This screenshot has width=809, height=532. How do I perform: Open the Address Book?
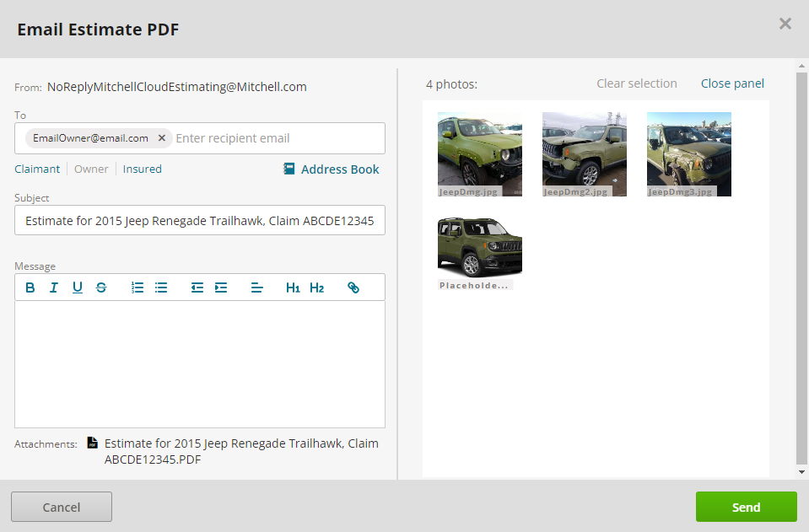340,169
